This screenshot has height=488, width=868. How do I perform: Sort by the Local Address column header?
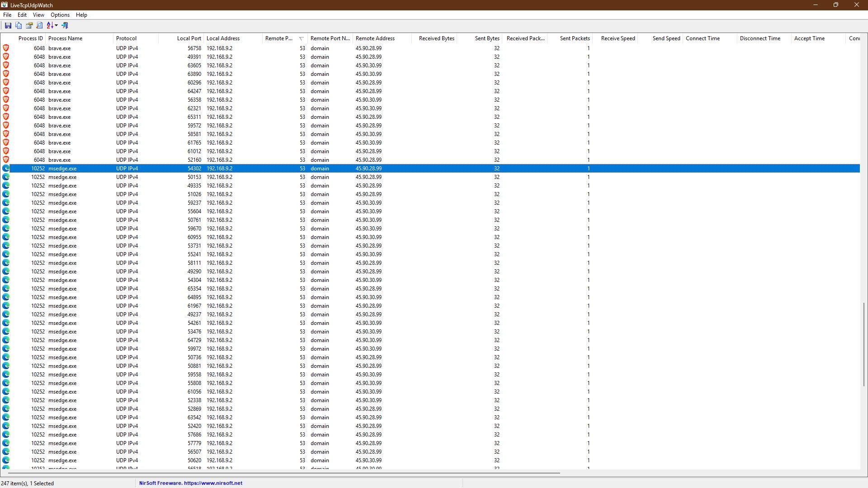pos(233,38)
